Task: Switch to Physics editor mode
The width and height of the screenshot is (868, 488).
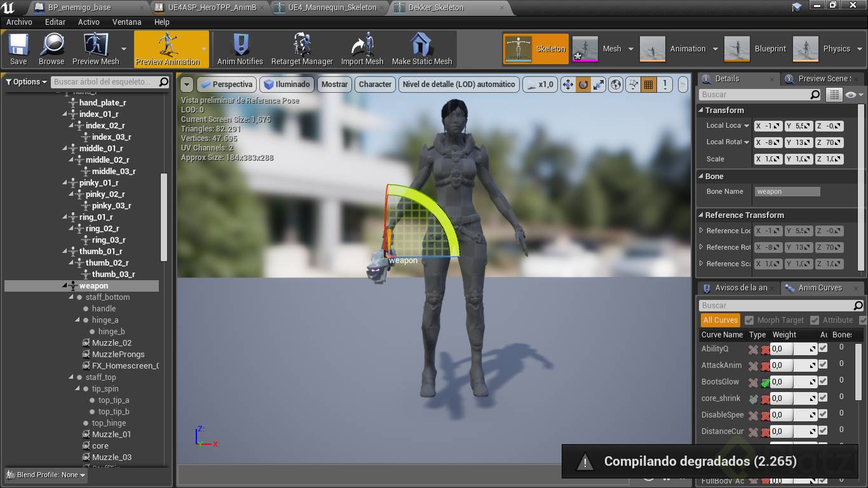Action: (823, 49)
